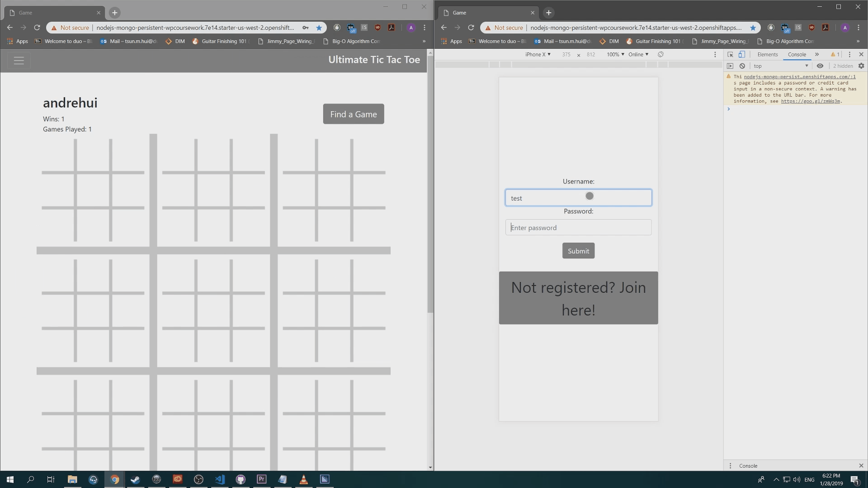Image resolution: width=868 pixels, height=488 pixels.
Task: Click the live expression eye icon
Action: tap(820, 66)
